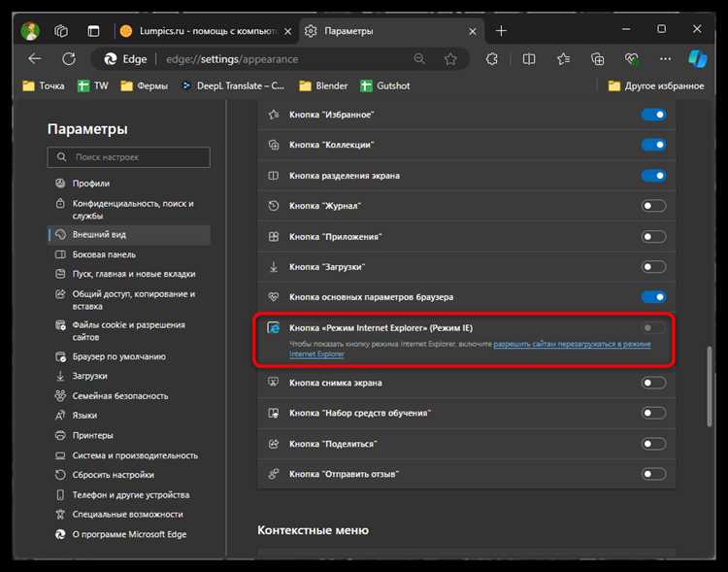728x572 pixels.
Task: Open Языки settings section
Action: pyautogui.click(x=128, y=416)
